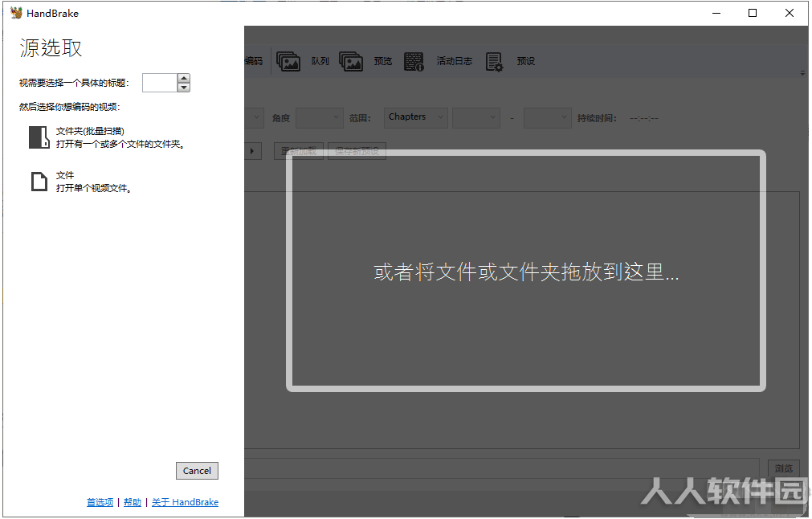
Task: Click the 视需要选择一个具体的标题 label
Action: (x=74, y=83)
